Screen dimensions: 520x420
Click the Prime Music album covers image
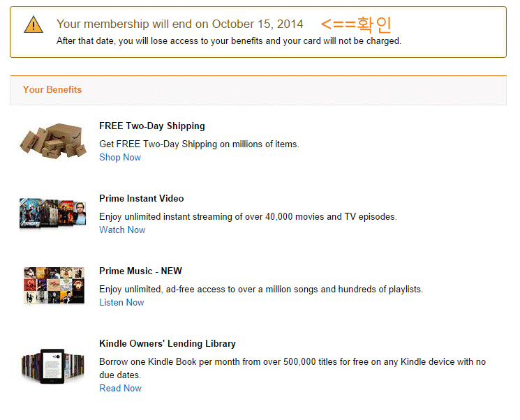[53, 286]
